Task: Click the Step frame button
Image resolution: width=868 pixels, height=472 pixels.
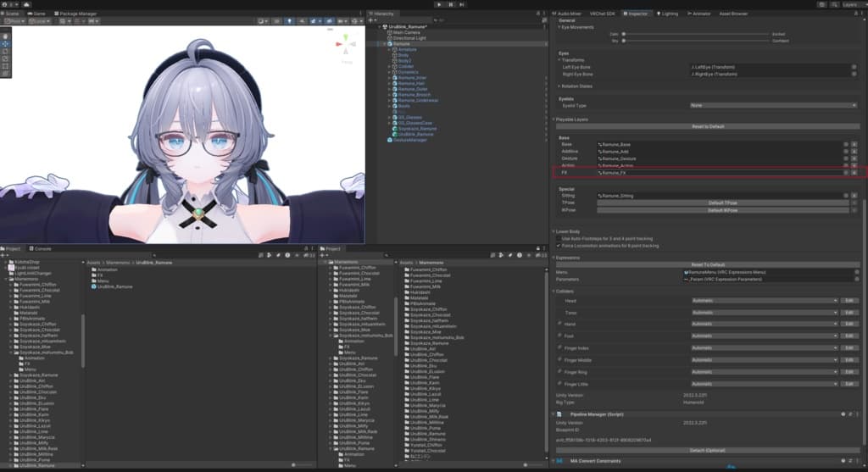Action: click(462, 4)
